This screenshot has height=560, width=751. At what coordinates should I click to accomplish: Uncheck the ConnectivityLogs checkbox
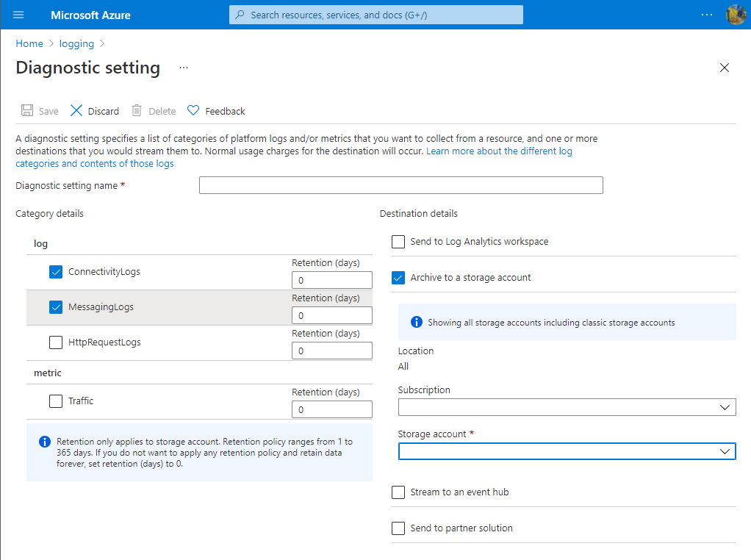click(56, 271)
